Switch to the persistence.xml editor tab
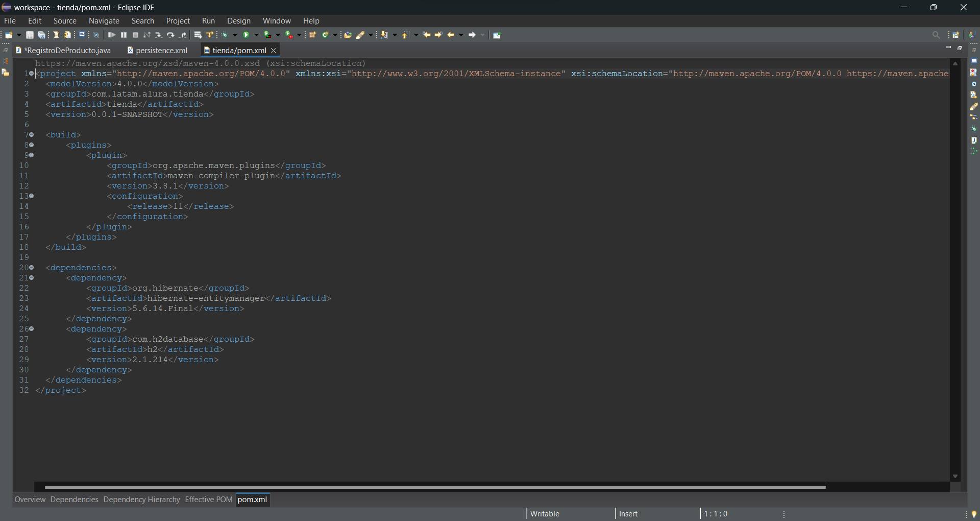The height and width of the screenshot is (521, 980). click(157, 51)
